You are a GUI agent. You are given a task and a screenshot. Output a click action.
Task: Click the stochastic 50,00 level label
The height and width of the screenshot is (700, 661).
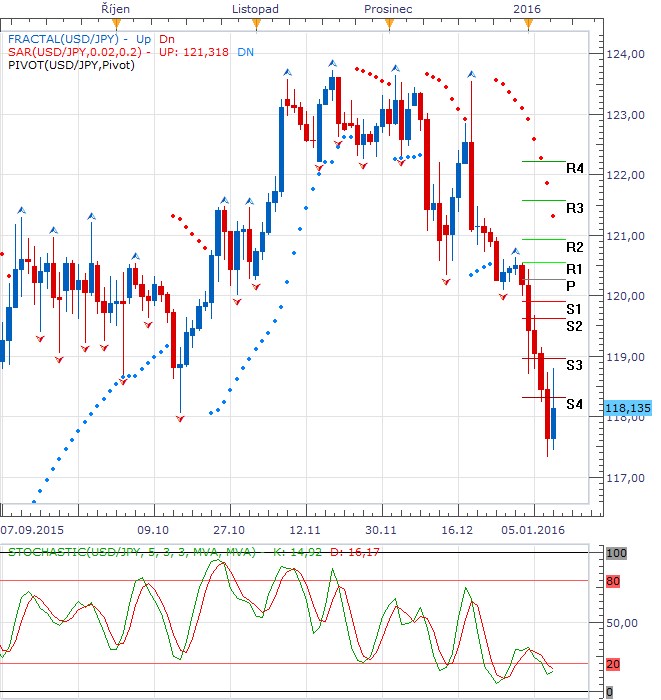pos(622,623)
